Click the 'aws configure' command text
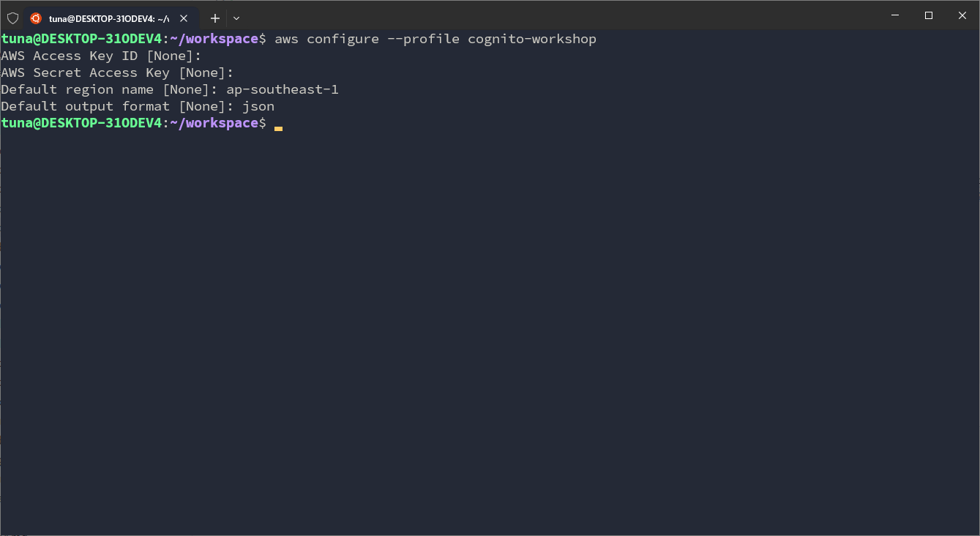 point(326,39)
